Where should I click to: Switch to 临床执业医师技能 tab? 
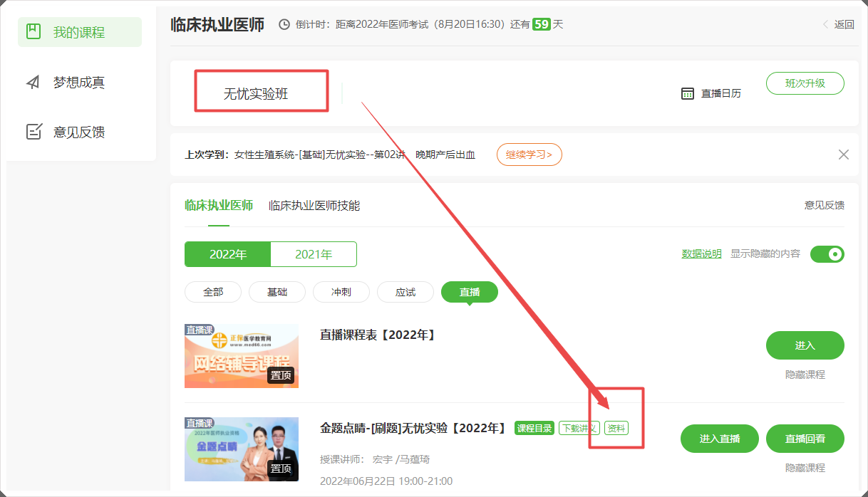[314, 206]
